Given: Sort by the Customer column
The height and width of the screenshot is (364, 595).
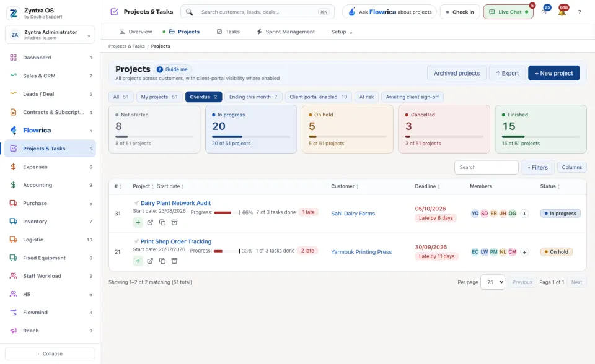Looking at the screenshot, I should point(345,186).
